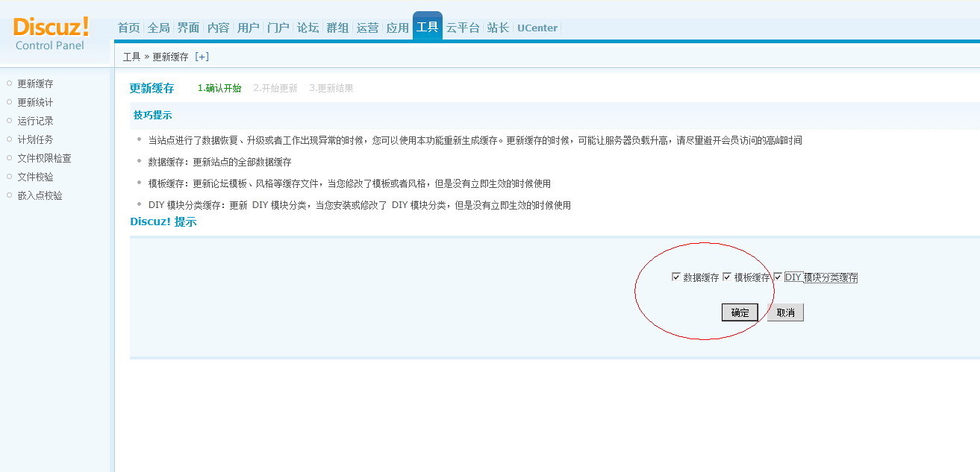Toggle the 数据缓存 checkbox
Viewport: 980px width, 472px height.
click(676, 277)
